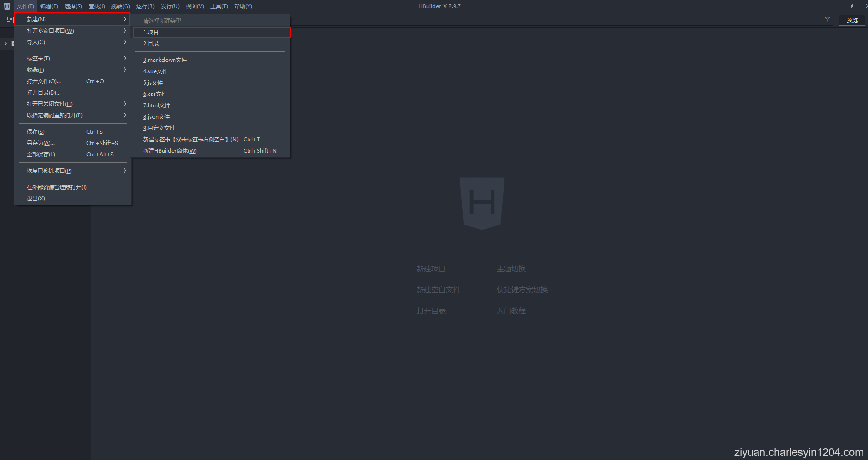Image resolution: width=868 pixels, height=460 pixels.
Task: Open the 入门教程 link on welcome page
Action: pyautogui.click(x=511, y=310)
